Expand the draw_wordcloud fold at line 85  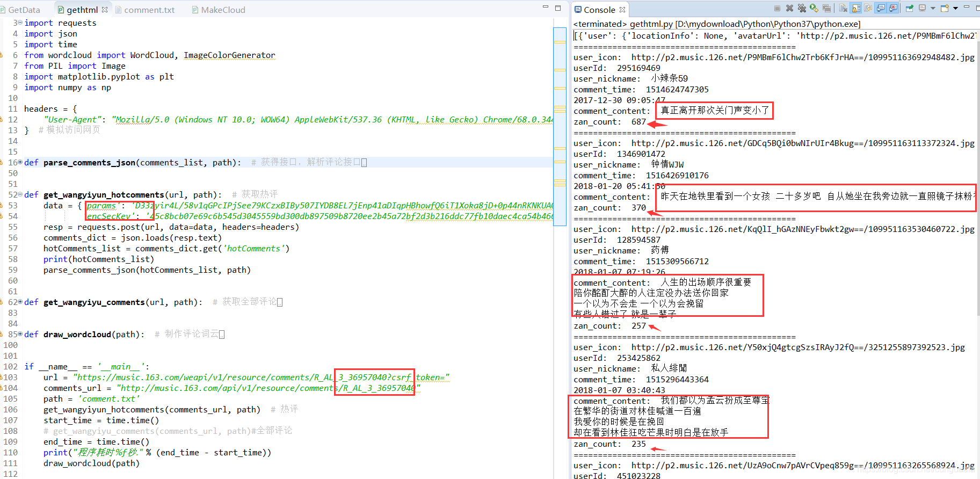[x=20, y=334]
